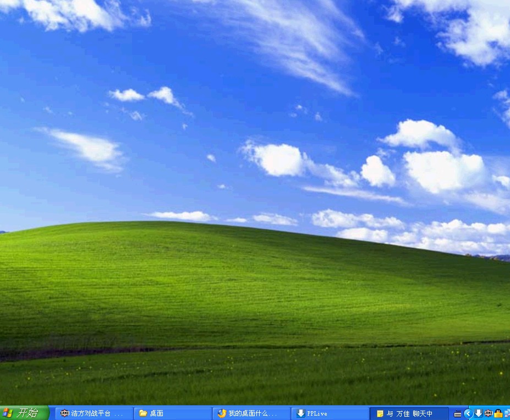This screenshot has width=510, height=420.
Task: Open the 桌面 folder taskbar window
Action: click(x=172, y=413)
